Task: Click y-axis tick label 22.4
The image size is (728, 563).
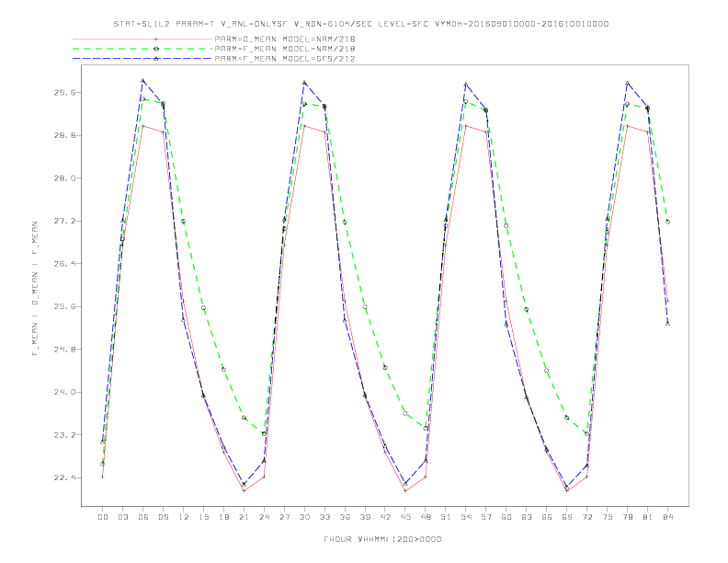Action: coord(64,477)
